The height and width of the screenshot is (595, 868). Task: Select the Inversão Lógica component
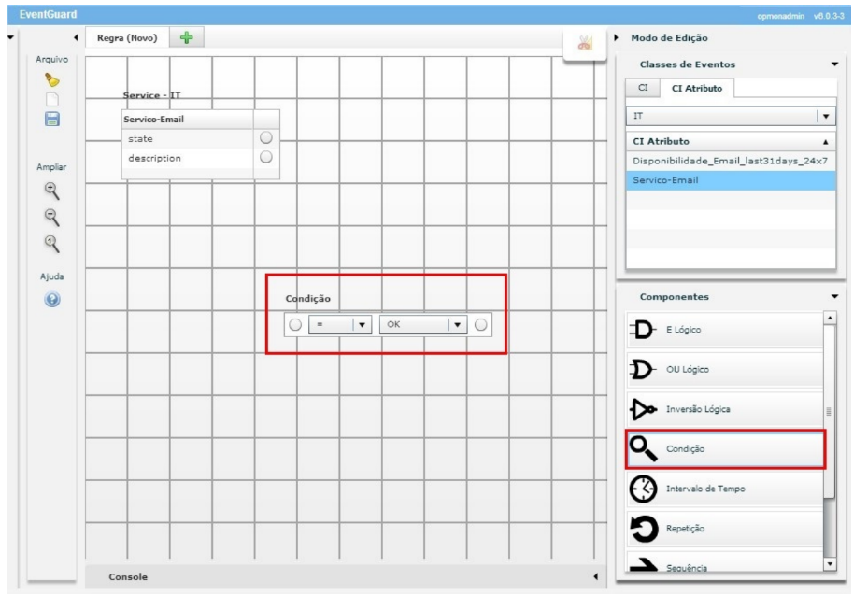[723, 409]
